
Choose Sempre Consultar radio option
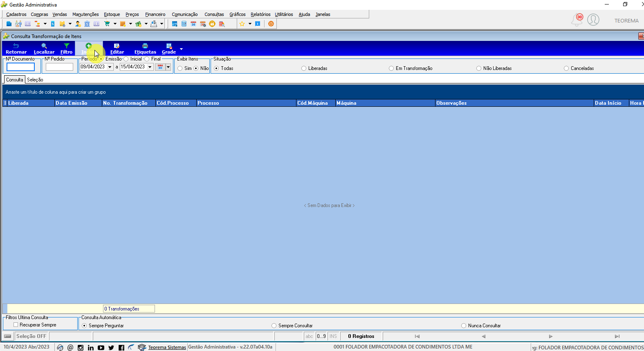pos(274,326)
